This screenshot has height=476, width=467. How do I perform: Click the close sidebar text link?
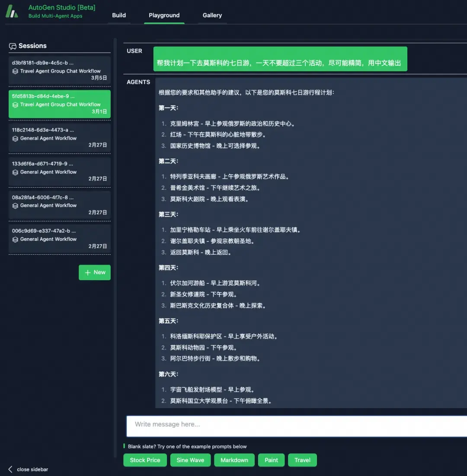[x=32, y=470]
